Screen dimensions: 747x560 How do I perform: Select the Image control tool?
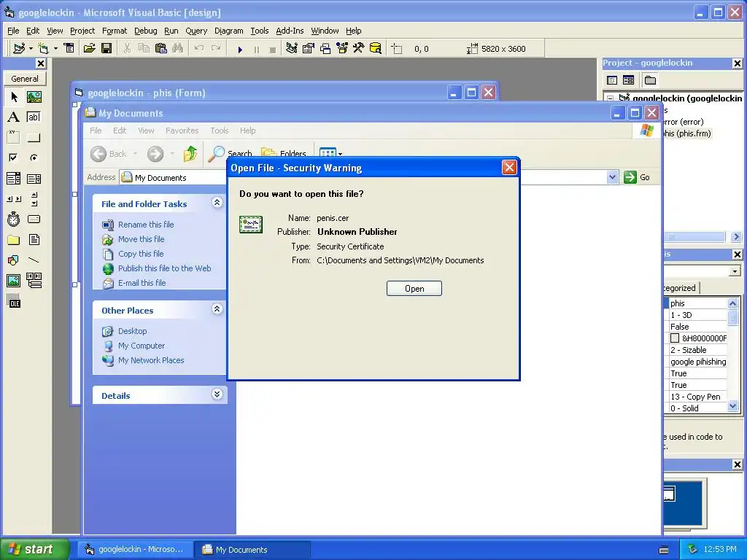pyautogui.click(x=14, y=281)
